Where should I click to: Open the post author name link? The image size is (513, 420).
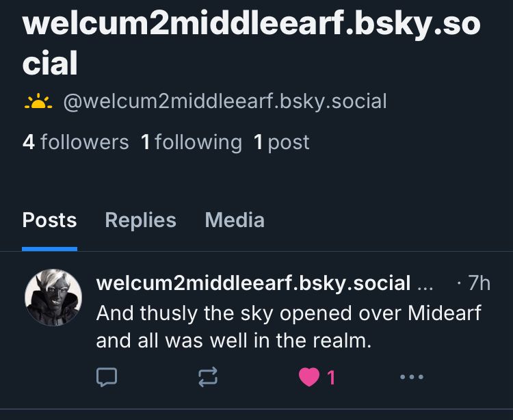coord(253,283)
